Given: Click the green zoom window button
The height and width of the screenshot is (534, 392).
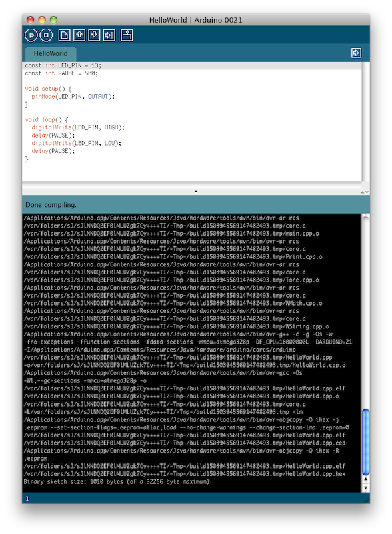Looking at the screenshot, I should (x=53, y=20).
